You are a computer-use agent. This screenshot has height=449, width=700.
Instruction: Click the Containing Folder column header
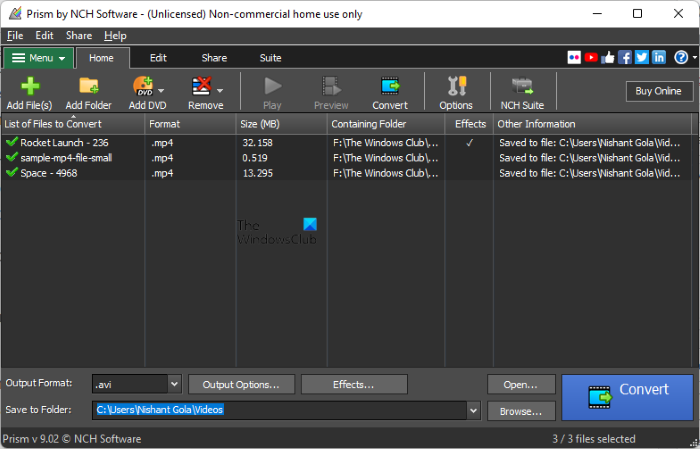coord(386,124)
